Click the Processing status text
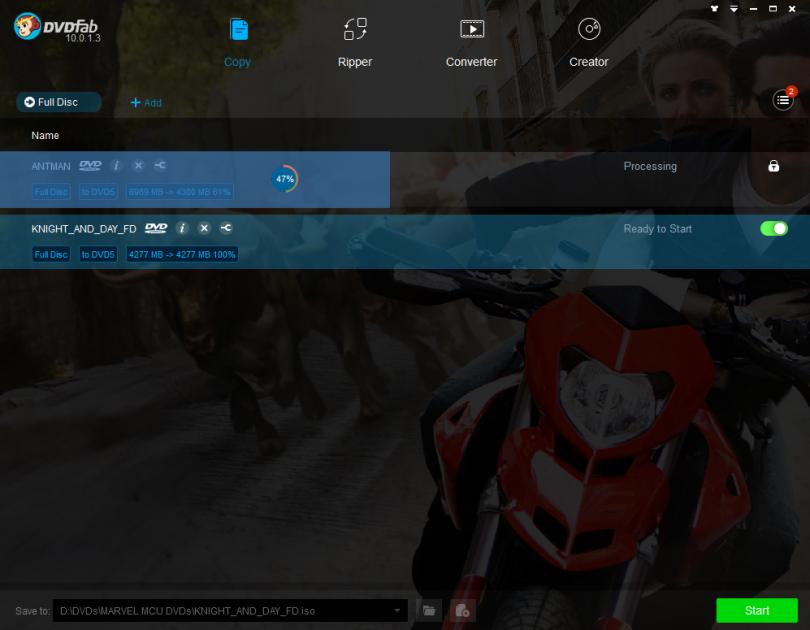The width and height of the screenshot is (810, 630). [650, 166]
